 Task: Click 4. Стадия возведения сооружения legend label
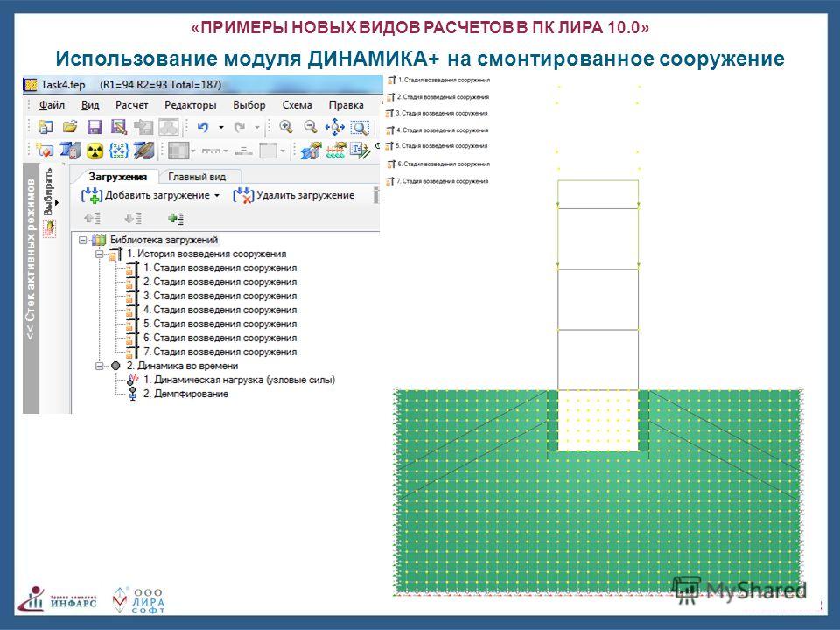443,130
